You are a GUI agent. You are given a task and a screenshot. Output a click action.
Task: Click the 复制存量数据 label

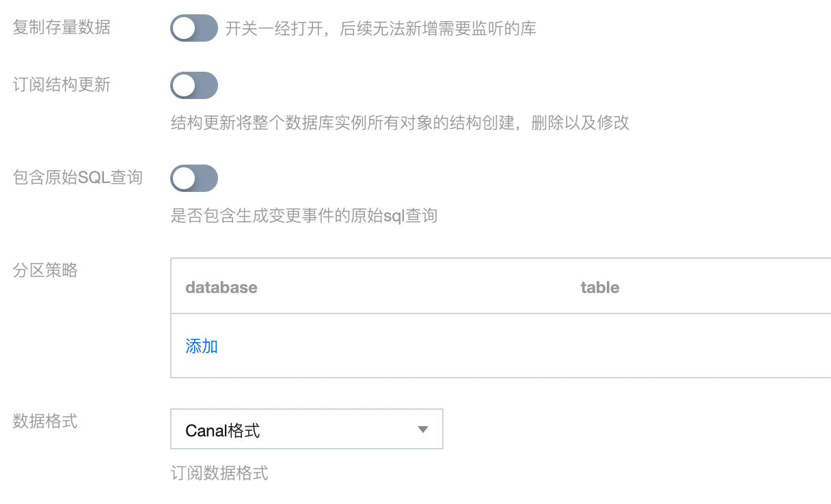(62, 28)
